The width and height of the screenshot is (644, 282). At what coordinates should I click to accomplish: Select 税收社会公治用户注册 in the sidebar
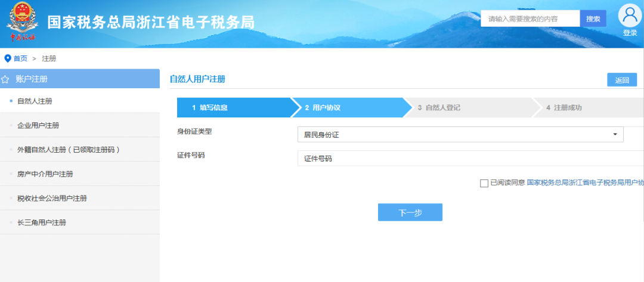point(80,199)
